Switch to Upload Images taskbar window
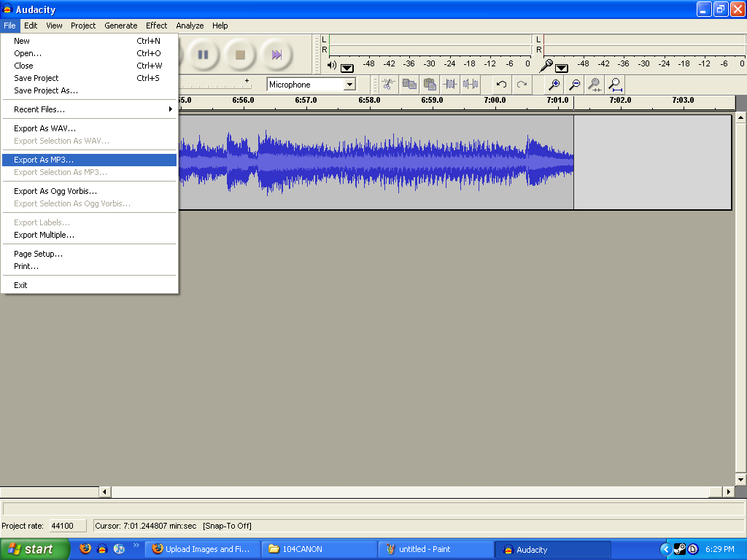Screen dimensions: 747x560 pos(203,549)
